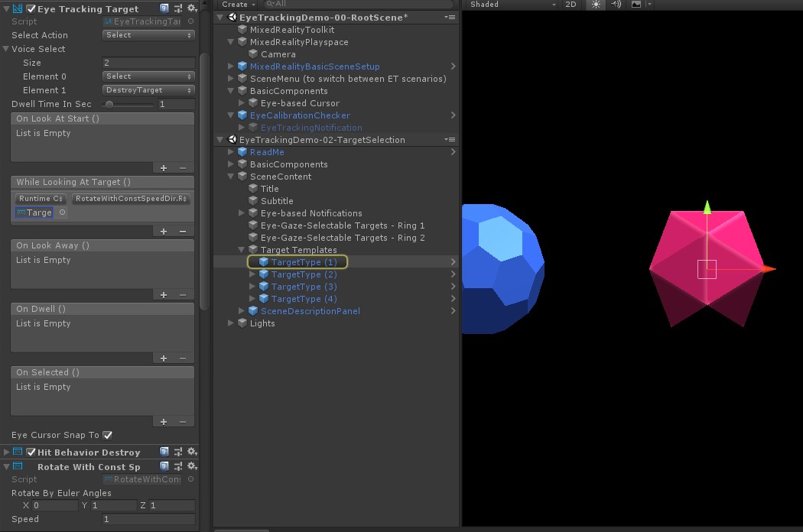Collapse SceneContent tree node
The width and height of the screenshot is (803, 532).
pos(230,177)
